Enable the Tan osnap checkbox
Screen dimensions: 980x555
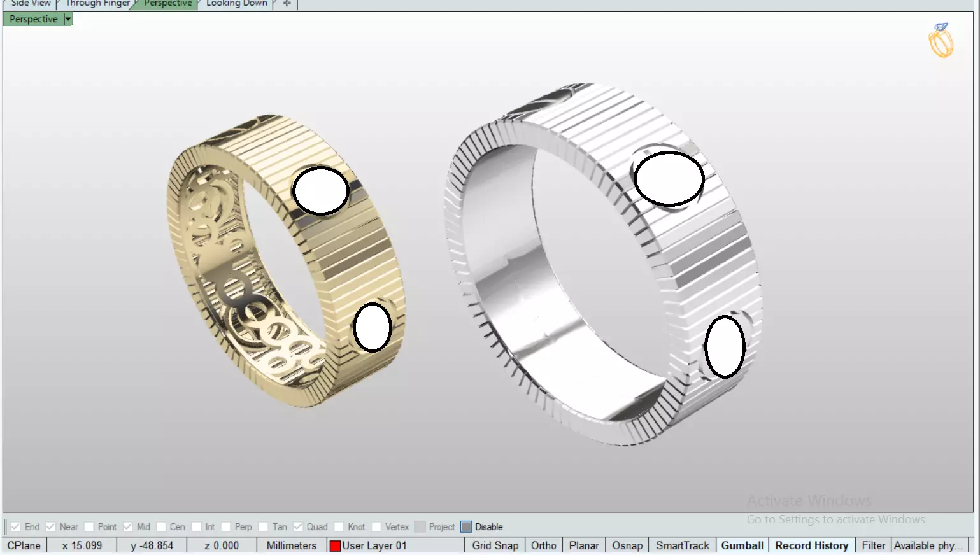coord(264,527)
